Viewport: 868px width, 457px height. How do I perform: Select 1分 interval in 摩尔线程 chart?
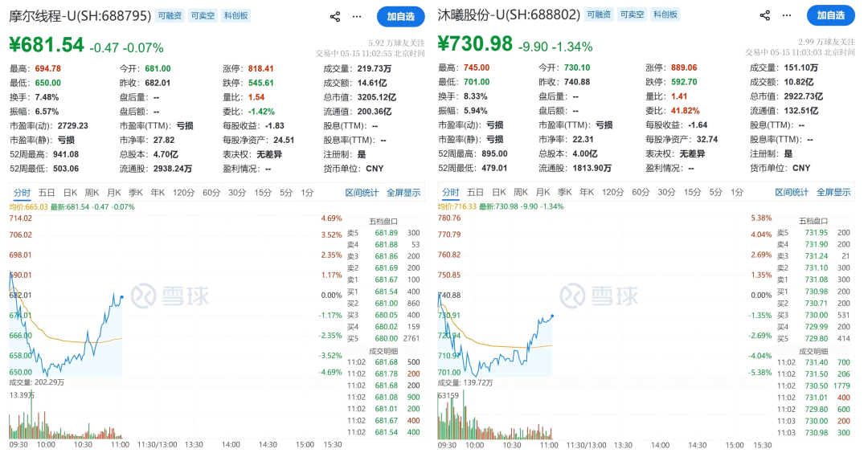pos(307,193)
